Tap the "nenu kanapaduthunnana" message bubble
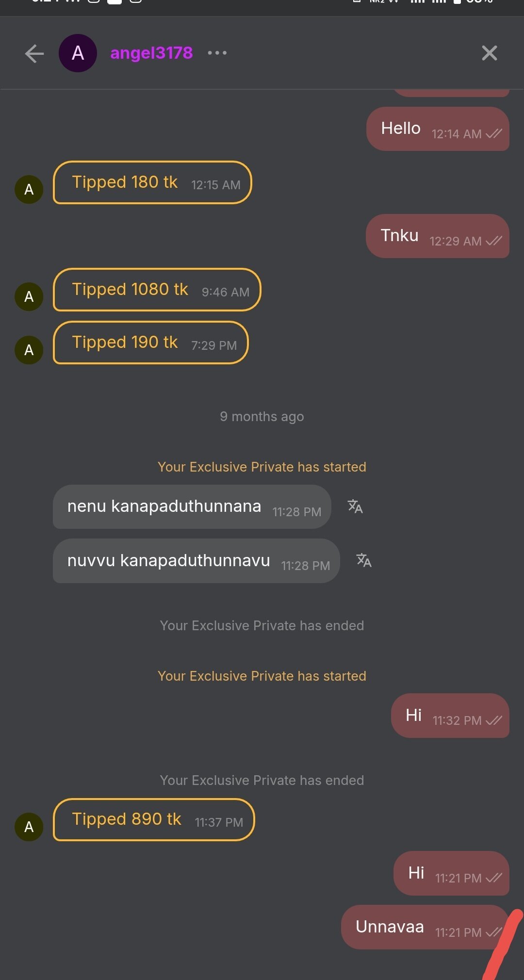524x980 pixels. [192, 507]
